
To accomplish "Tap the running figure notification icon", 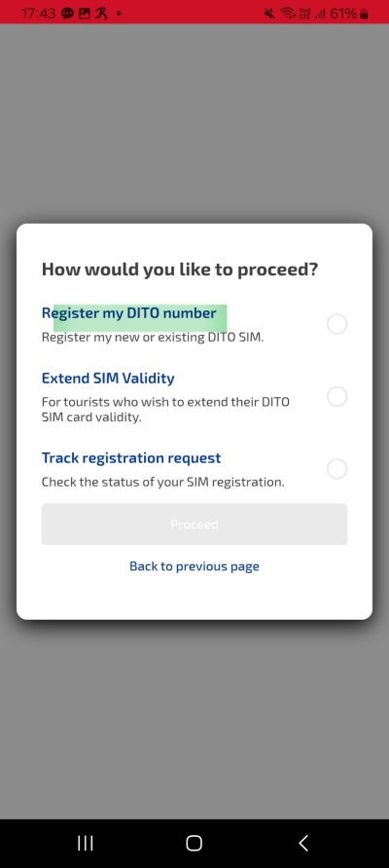I will [x=101, y=14].
